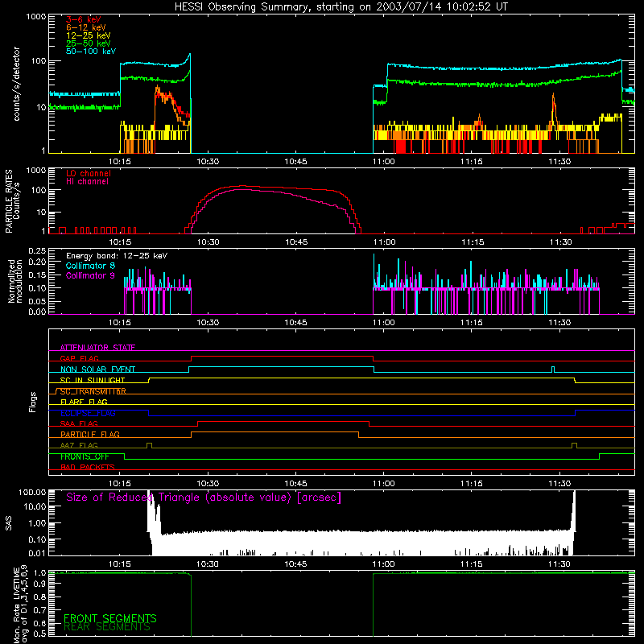The height and width of the screenshot is (644, 644).
Task: Click 11:00 tick label under Flags panel
Action: point(384,484)
